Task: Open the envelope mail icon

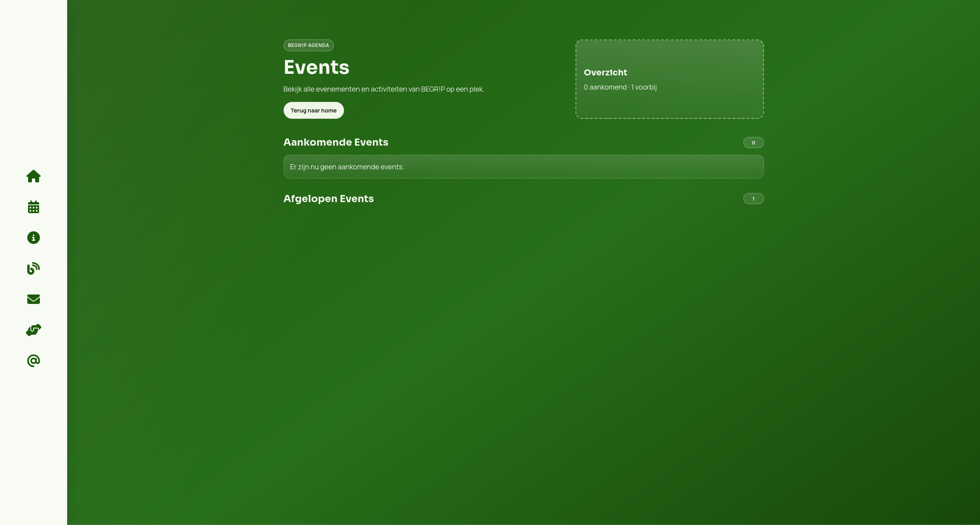Action: (x=34, y=299)
